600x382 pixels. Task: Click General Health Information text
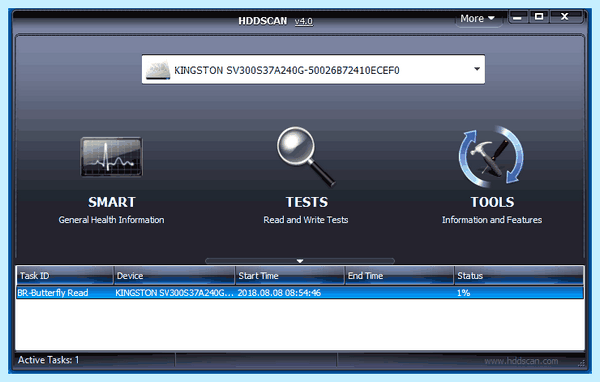(111, 220)
